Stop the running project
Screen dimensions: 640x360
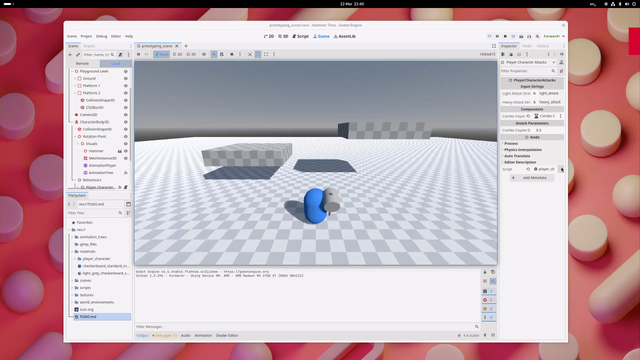(505, 36)
